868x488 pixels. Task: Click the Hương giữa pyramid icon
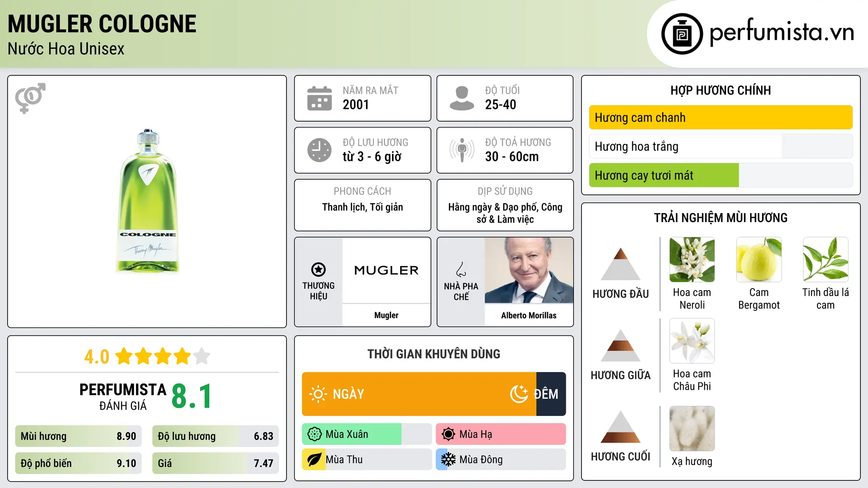click(x=620, y=345)
